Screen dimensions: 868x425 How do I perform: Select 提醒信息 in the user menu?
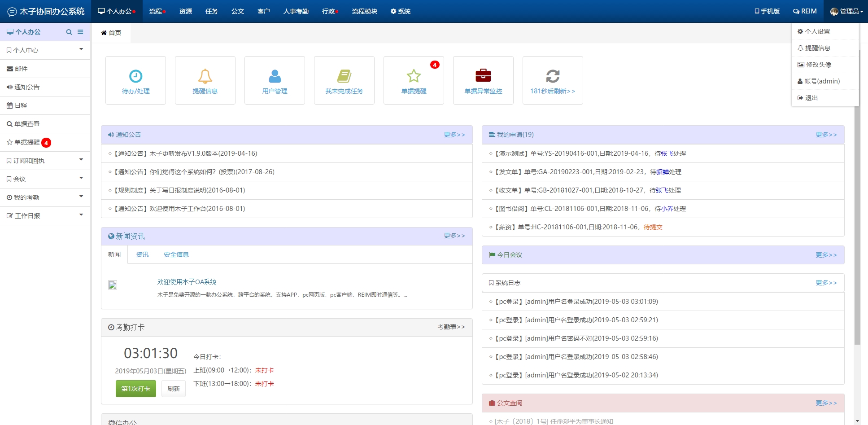click(825, 48)
